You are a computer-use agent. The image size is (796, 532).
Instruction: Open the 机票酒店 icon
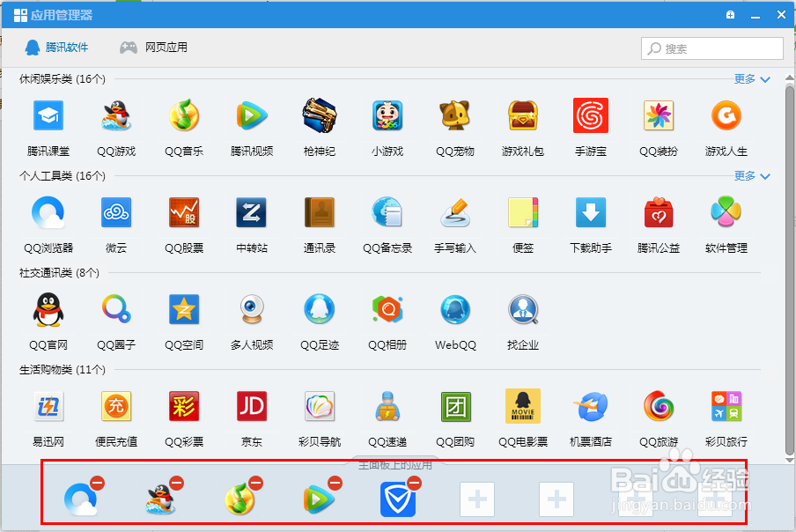591,406
